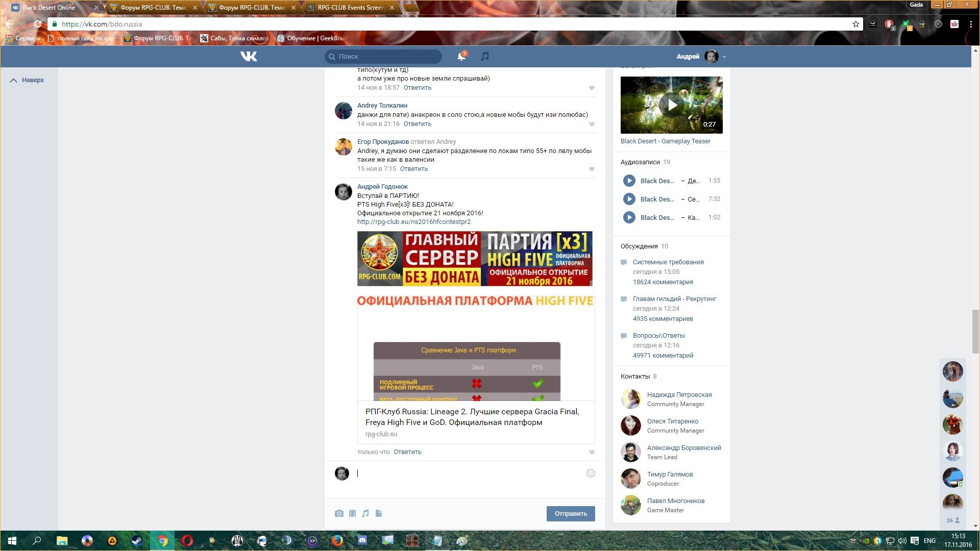Open the rpg-club.eu contest link
This screenshot has height=551, width=980.
pos(413,222)
